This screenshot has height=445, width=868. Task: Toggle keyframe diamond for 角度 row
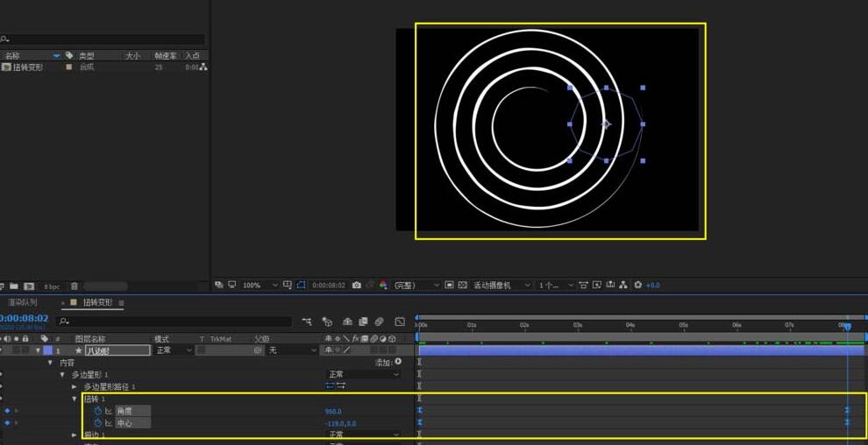coord(7,411)
